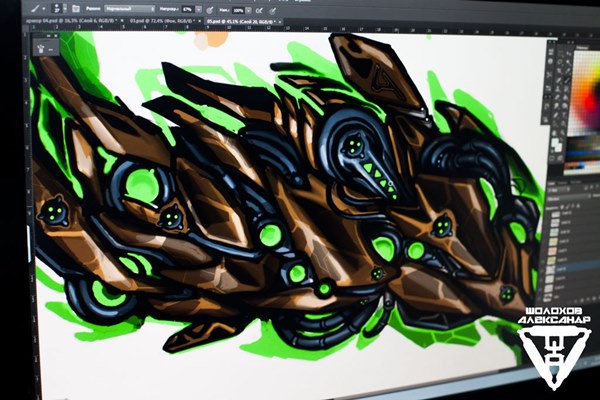Select the Pen tool
This screenshot has width=600, height=400.
point(556,115)
